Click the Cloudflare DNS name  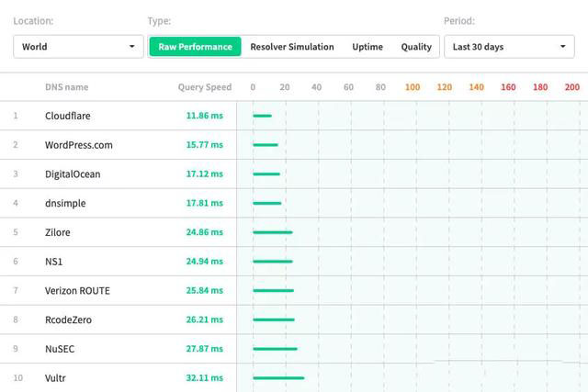(x=68, y=116)
